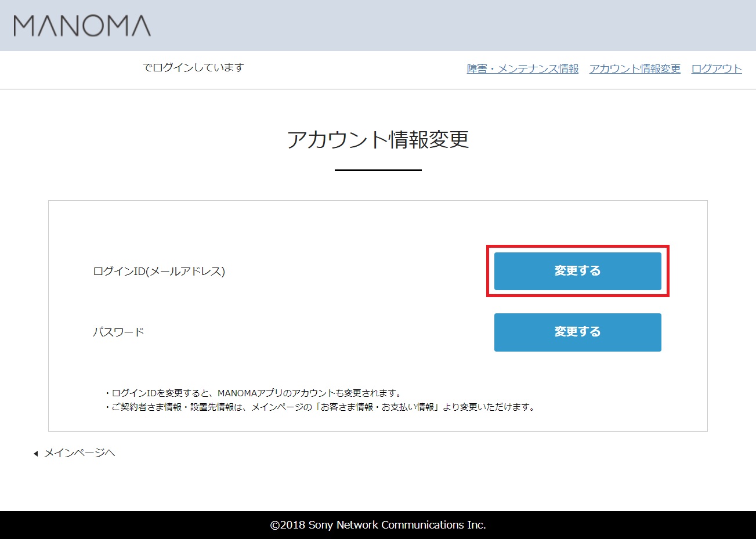Viewport: 756px width, 539px height.
Task: Click note about MANOMAアプリのアカウント
Action: point(253,393)
